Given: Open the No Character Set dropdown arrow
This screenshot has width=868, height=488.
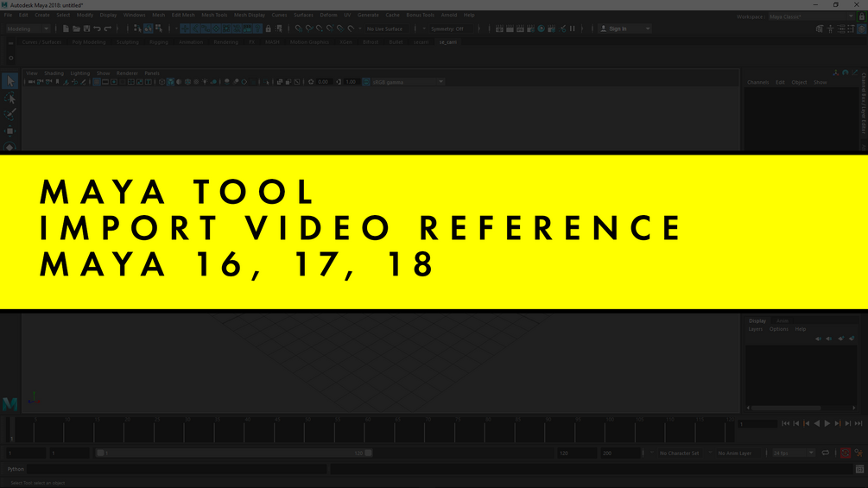Looking at the screenshot, I should pyautogui.click(x=651, y=453).
